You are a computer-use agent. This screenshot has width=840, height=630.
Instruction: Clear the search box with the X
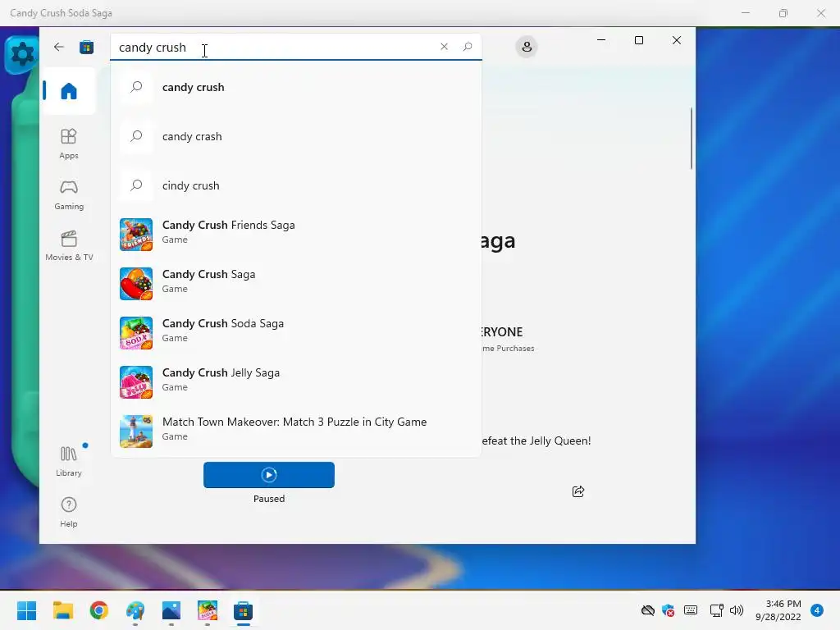[x=444, y=47]
